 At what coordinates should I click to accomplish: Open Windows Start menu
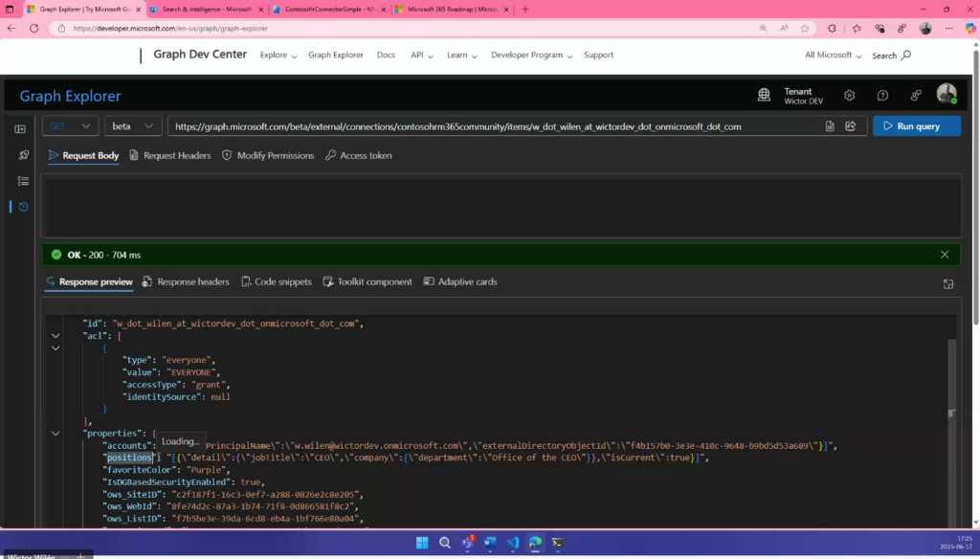422,543
